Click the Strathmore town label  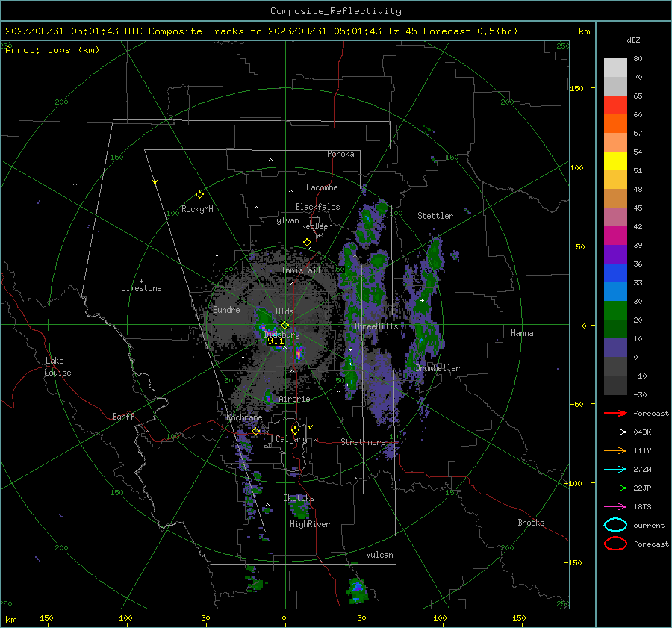tap(363, 442)
